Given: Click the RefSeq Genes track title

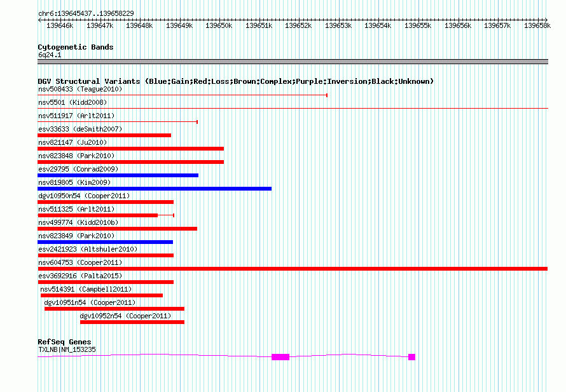Looking at the screenshot, I should [64, 342].
